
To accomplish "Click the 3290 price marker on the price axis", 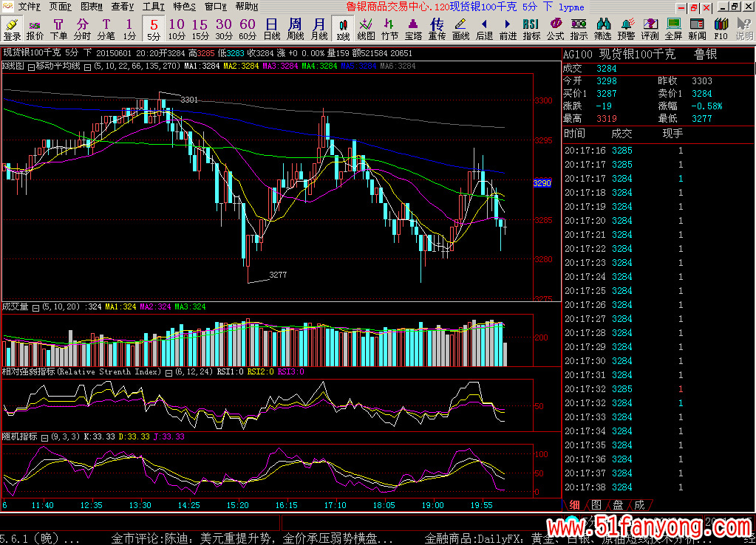I will (x=542, y=183).
